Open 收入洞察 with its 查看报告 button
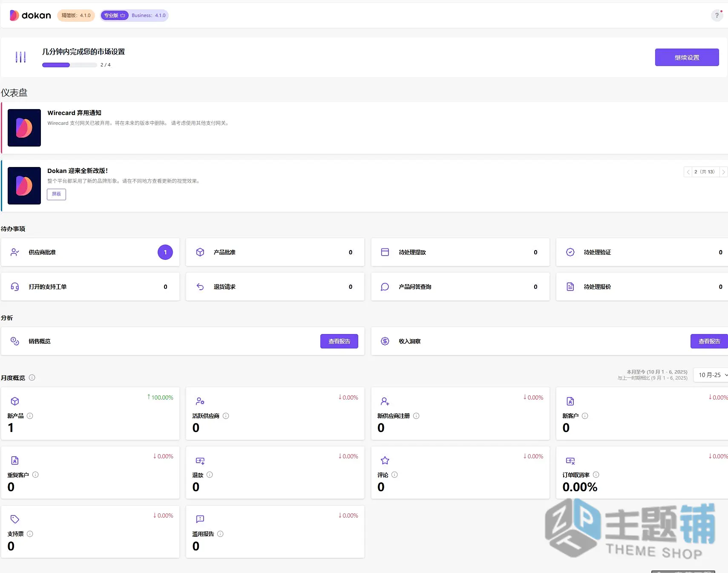Viewport: 728px width, 573px height. [709, 341]
